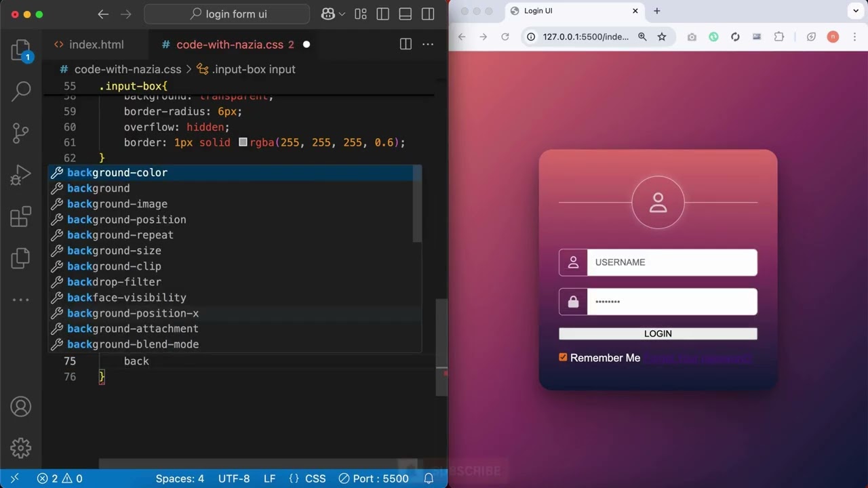Viewport: 868px width, 488px height.
Task: Open the double-page icon below Extensions in activity bar
Action: [x=21, y=258]
